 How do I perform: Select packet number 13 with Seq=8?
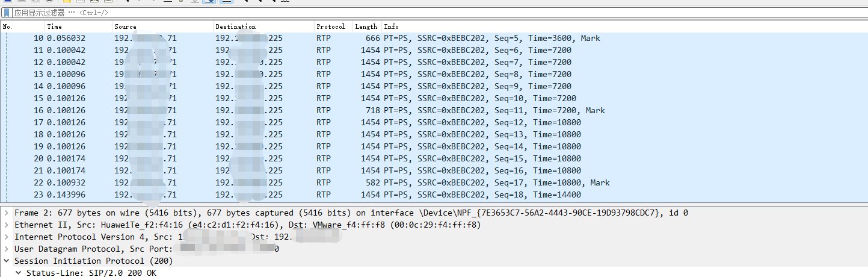click(301, 74)
